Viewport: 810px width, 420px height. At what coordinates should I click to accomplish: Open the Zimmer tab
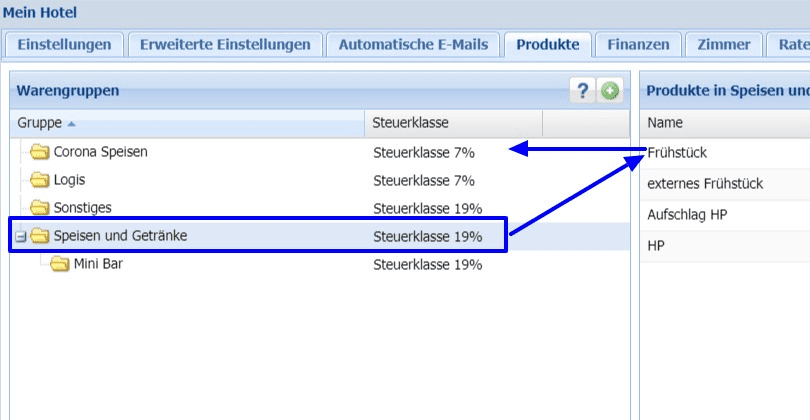725,44
